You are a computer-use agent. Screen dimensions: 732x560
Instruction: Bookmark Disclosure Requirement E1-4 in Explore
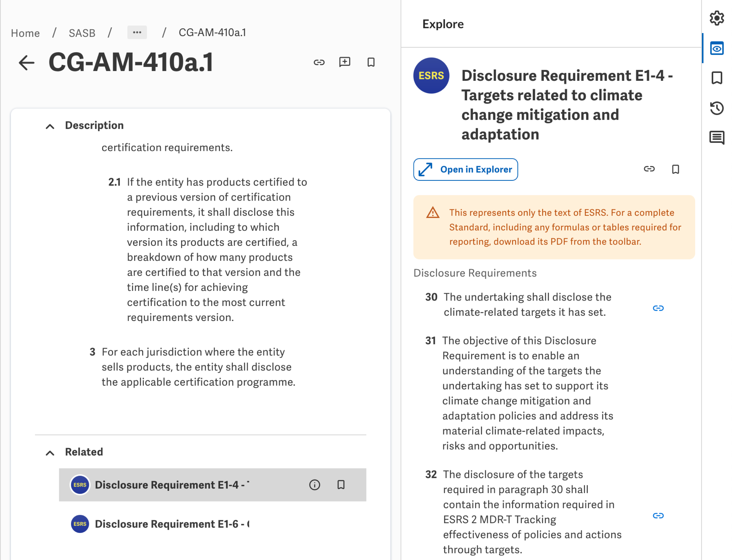click(x=675, y=169)
